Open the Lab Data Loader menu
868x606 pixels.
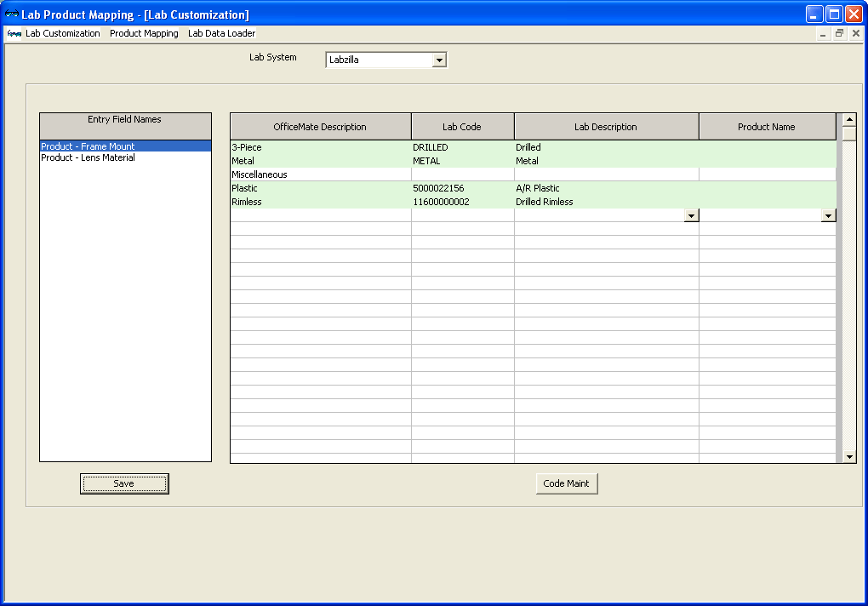(x=221, y=33)
